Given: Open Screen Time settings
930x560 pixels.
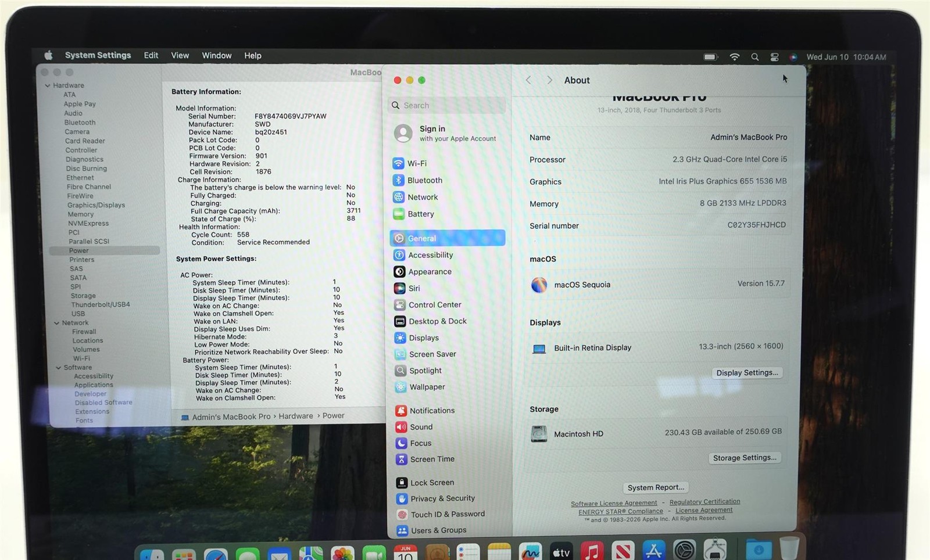Looking at the screenshot, I should coord(426,459).
